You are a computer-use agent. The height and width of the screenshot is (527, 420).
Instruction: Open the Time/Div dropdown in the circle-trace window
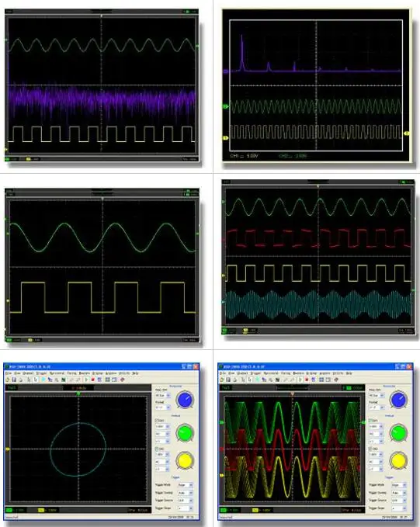click(x=163, y=395)
